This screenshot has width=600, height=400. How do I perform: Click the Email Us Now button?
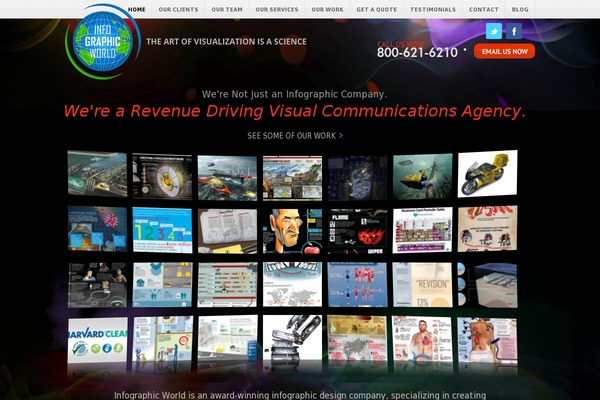point(504,51)
